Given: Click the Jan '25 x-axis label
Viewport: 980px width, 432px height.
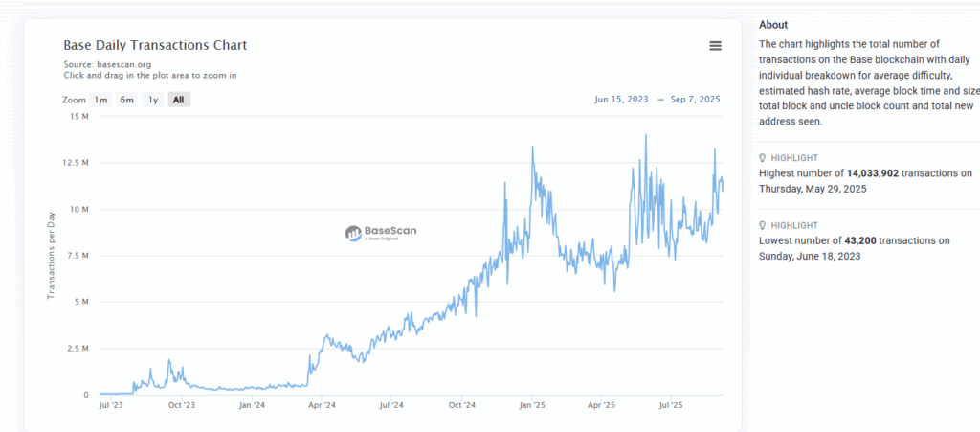Looking at the screenshot, I should [x=532, y=406].
